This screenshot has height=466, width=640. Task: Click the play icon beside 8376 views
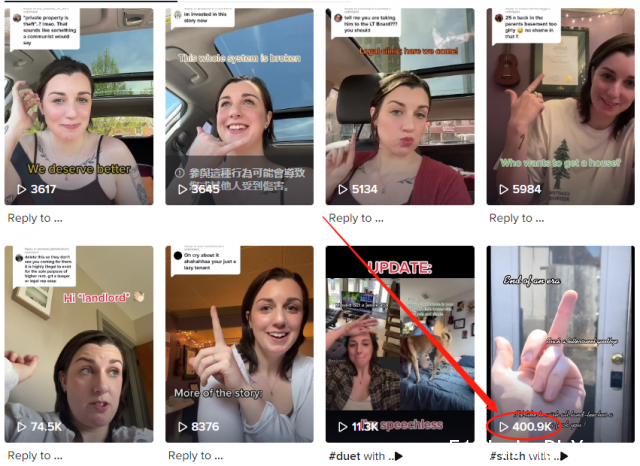182,427
